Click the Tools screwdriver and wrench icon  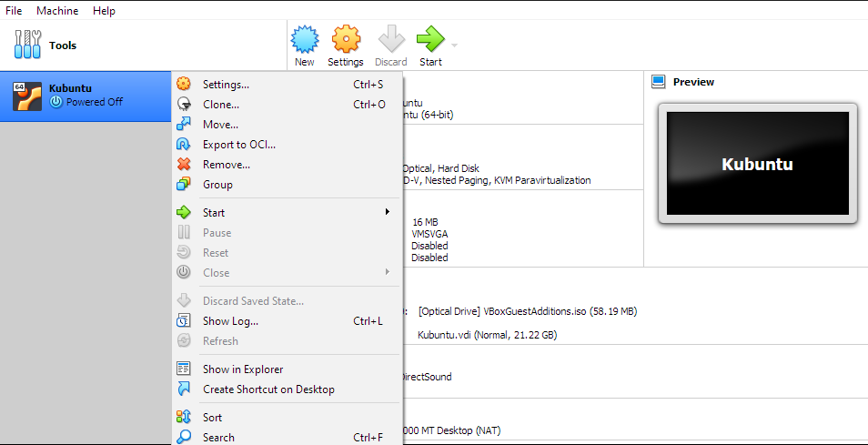(x=27, y=45)
